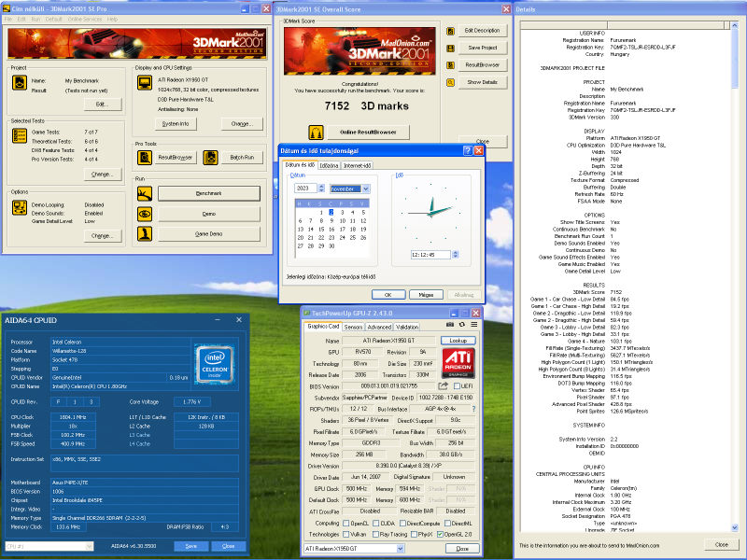Click the year 2023 spinner
This screenshot has width=747, height=560.
pyautogui.click(x=321, y=189)
